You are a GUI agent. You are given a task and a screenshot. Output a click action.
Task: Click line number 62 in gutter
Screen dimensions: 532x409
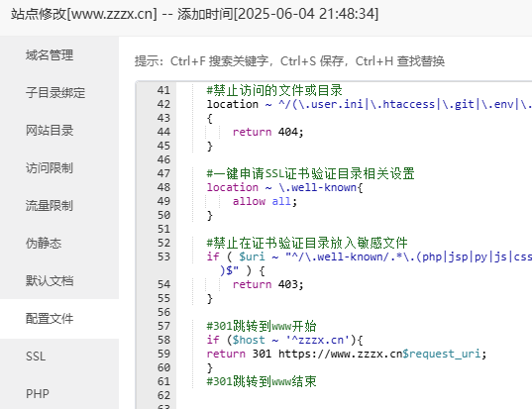(x=163, y=395)
